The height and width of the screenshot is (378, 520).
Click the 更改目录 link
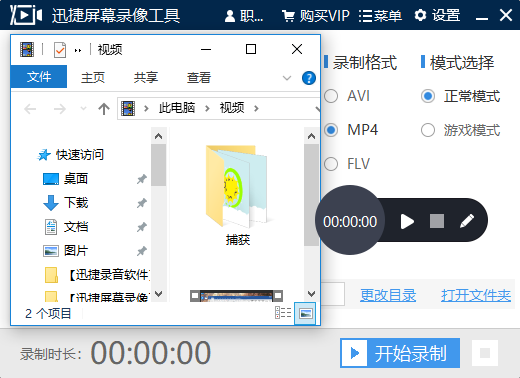(x=388, y=295)
